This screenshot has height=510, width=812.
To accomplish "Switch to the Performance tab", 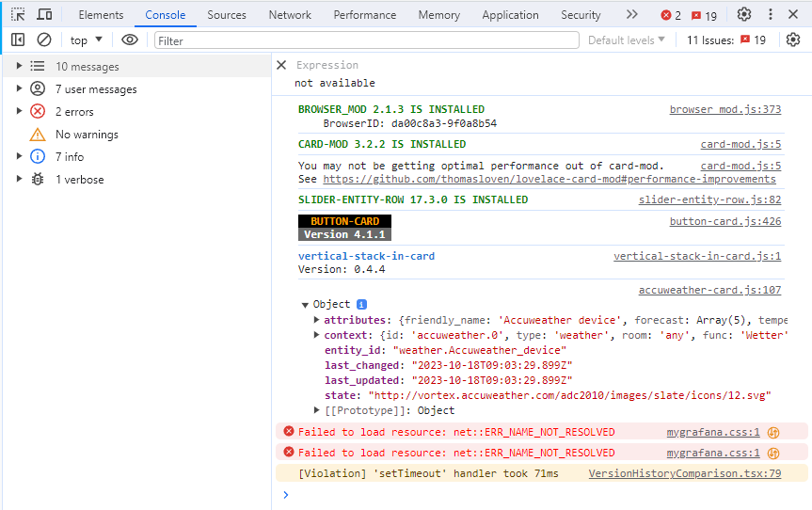I will pos(364,15).
